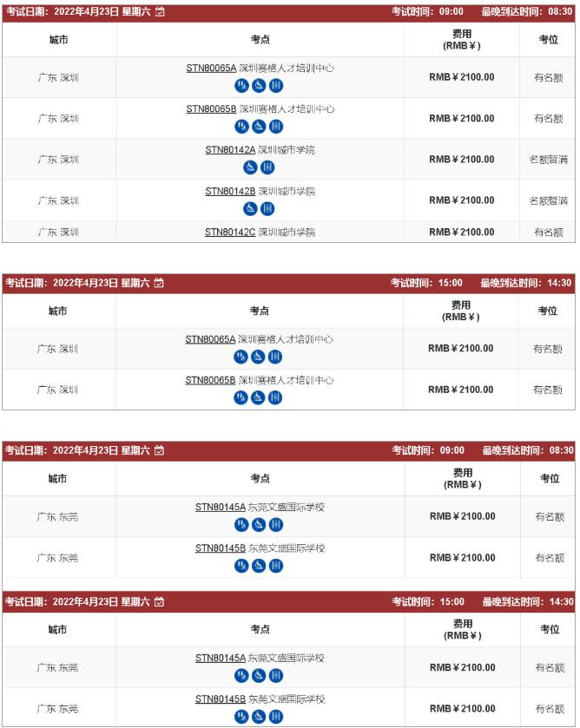Select 有名额 for STN80065B in 15:00 Shenzhen table
580x728 pixels.
coord(548,390)
